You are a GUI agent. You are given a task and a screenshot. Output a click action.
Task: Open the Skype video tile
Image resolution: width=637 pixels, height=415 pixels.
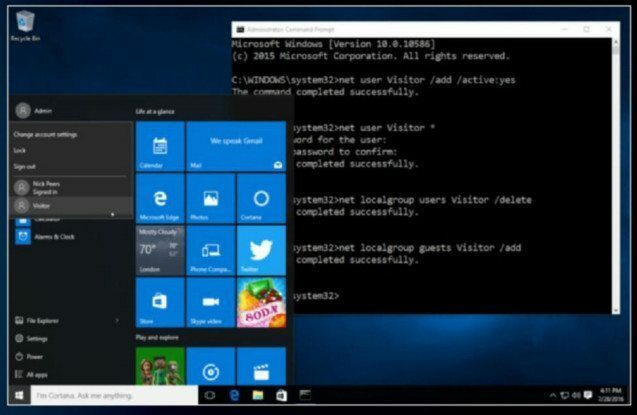point(210,303)
